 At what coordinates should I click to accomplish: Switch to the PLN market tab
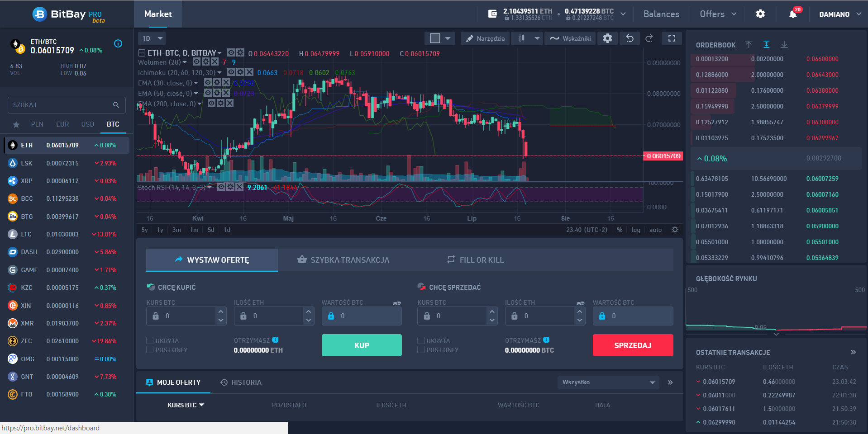click(x=37, y=124)
